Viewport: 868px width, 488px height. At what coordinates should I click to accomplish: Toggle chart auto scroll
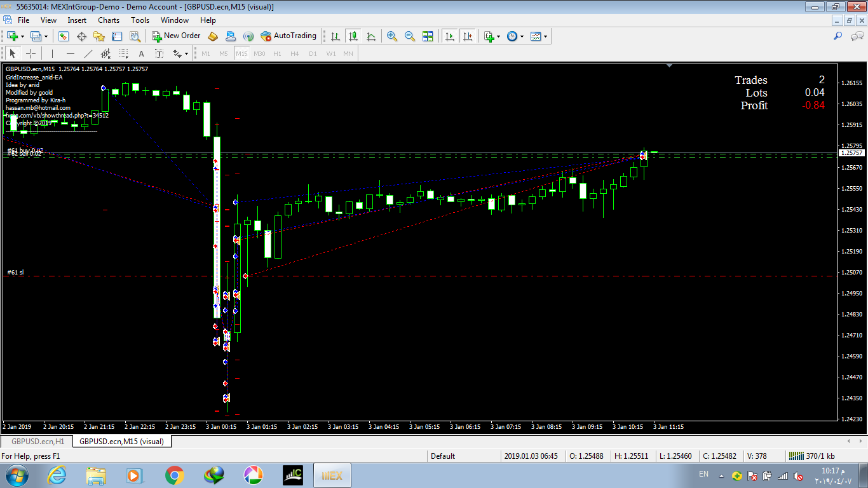tap(450, 36)
